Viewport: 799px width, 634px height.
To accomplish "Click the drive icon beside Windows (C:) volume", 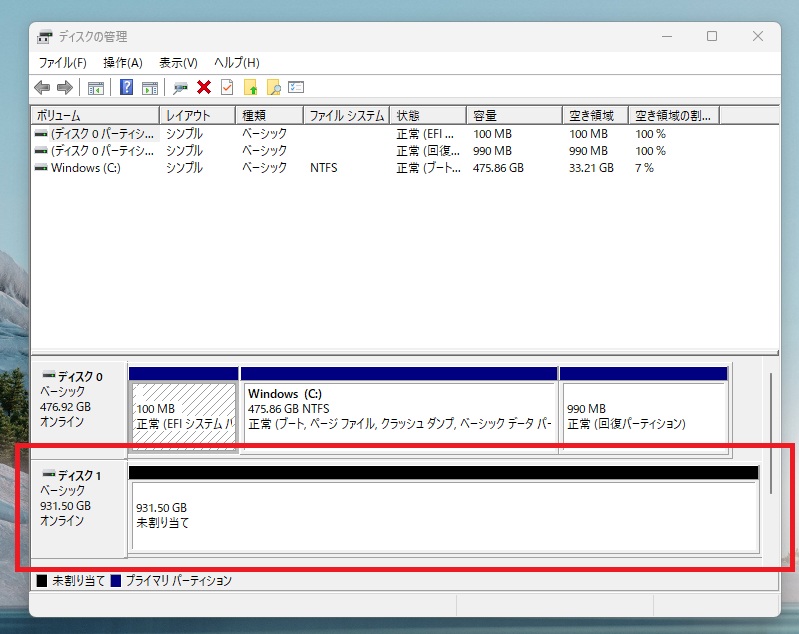I will coord(41,168).
